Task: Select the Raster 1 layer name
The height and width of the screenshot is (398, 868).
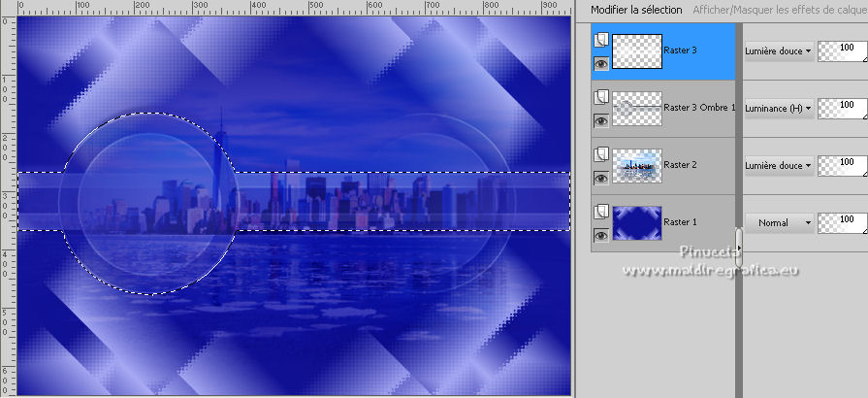Action: pos(680,221)
